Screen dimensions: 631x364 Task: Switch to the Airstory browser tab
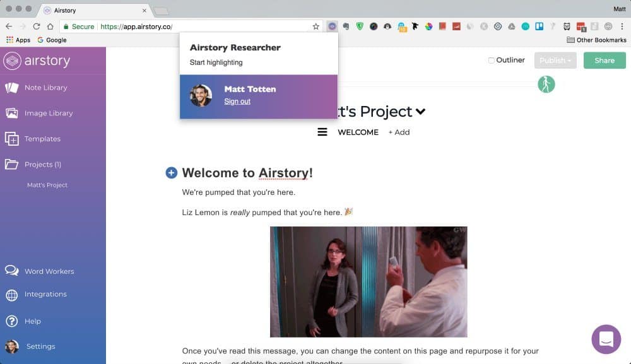[95, 11]
